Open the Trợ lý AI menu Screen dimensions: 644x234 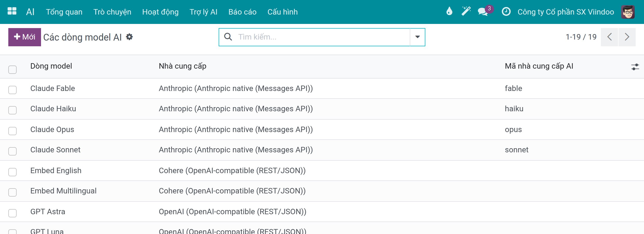(203, 12)
